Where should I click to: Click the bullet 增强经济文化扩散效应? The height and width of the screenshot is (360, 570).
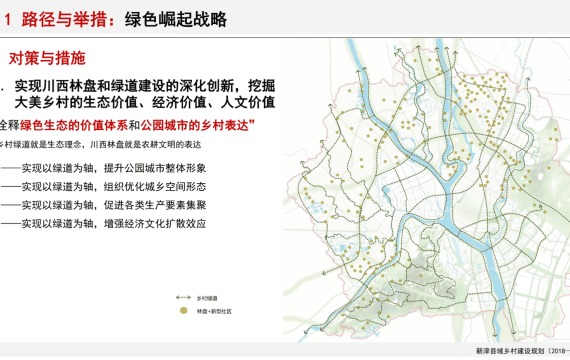coord(155,224)
